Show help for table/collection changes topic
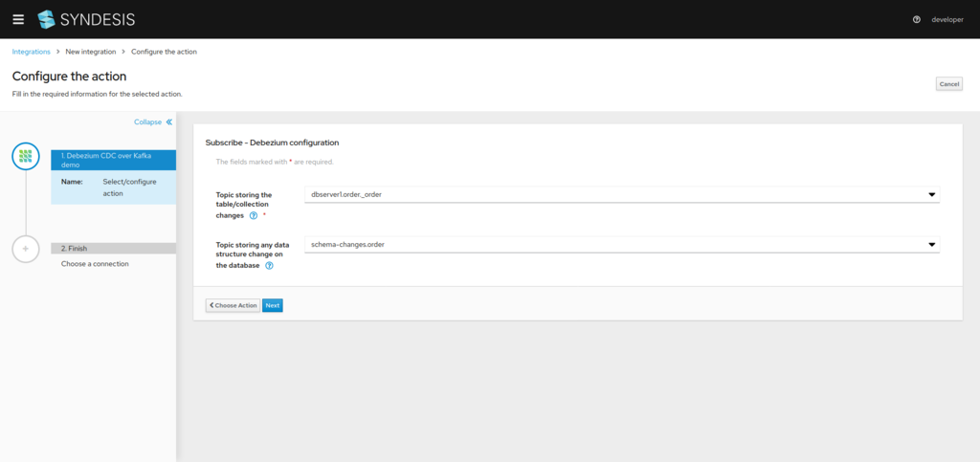Viewport: 980px width, 462px height. [253, 215]
